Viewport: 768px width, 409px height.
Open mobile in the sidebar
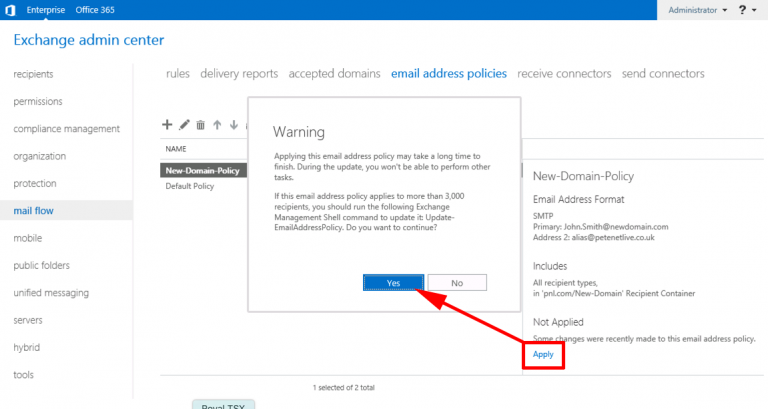27,238
